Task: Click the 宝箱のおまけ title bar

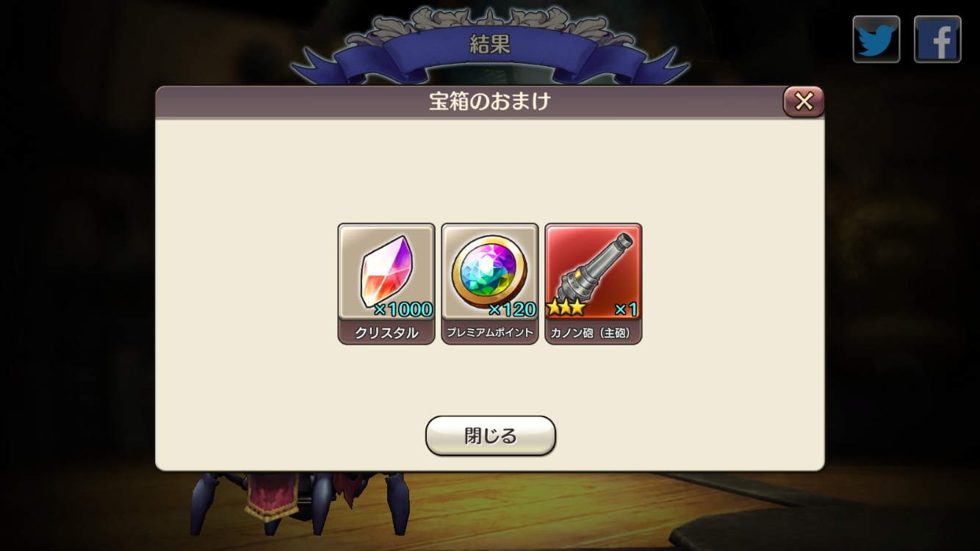Action: (x=490, y=101)
